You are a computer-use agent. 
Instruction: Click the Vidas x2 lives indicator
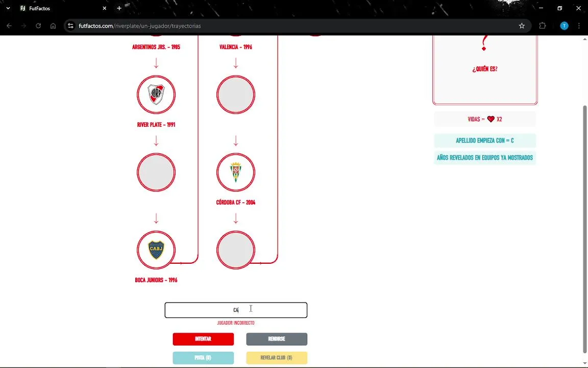point(485,119)
